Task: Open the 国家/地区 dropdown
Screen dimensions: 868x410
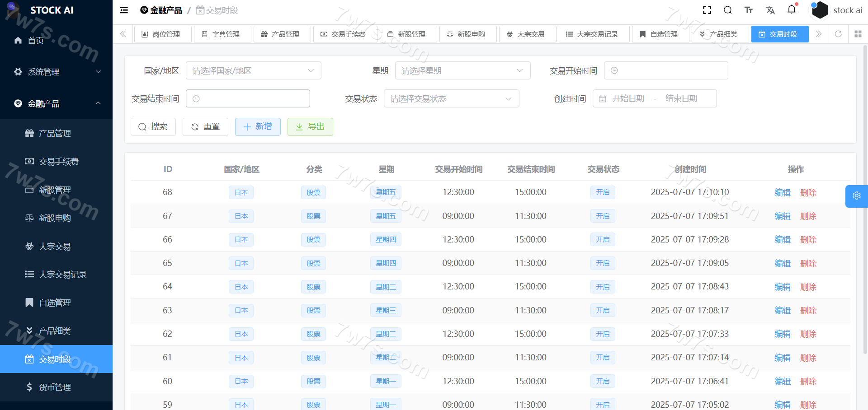Action: pyautogui.click(x=253, y=71)
